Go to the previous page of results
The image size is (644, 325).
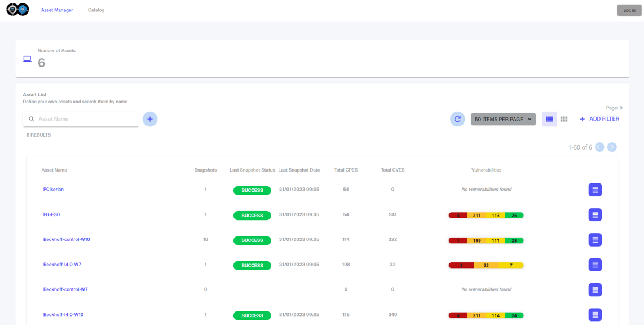[599, 147]
